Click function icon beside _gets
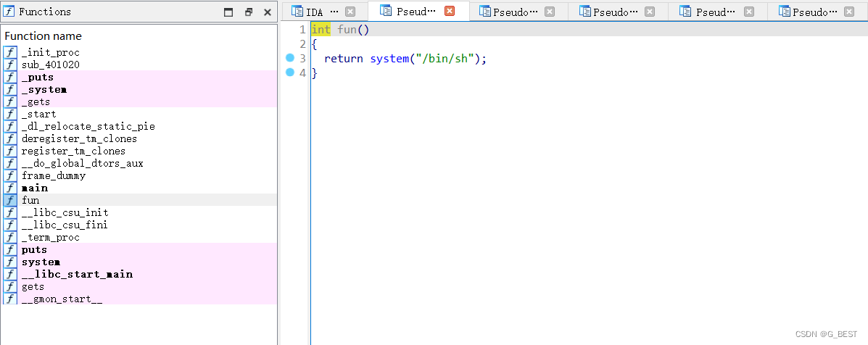Viewport: 868px width, 345px height. coord(10,101)
